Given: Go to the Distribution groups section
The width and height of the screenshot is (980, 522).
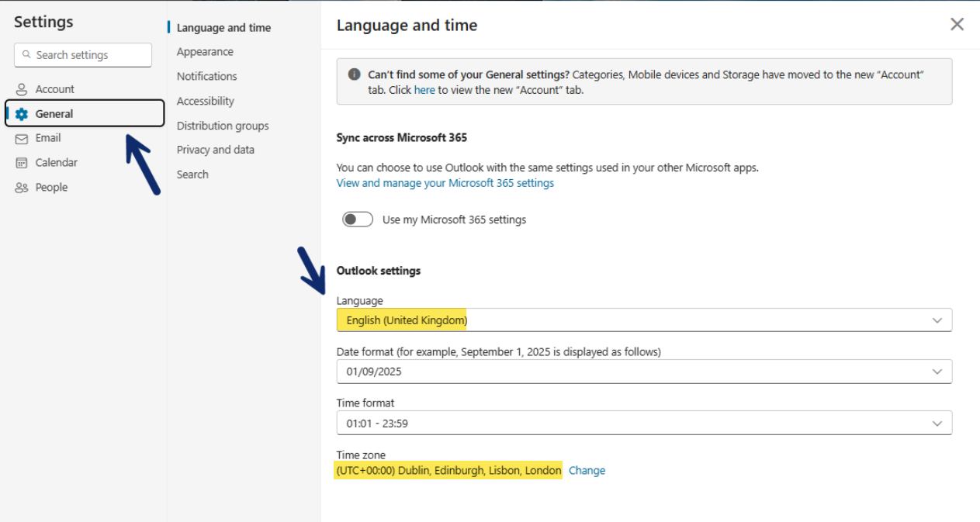Looking at the screenshot, I should [x=223, y=126].
